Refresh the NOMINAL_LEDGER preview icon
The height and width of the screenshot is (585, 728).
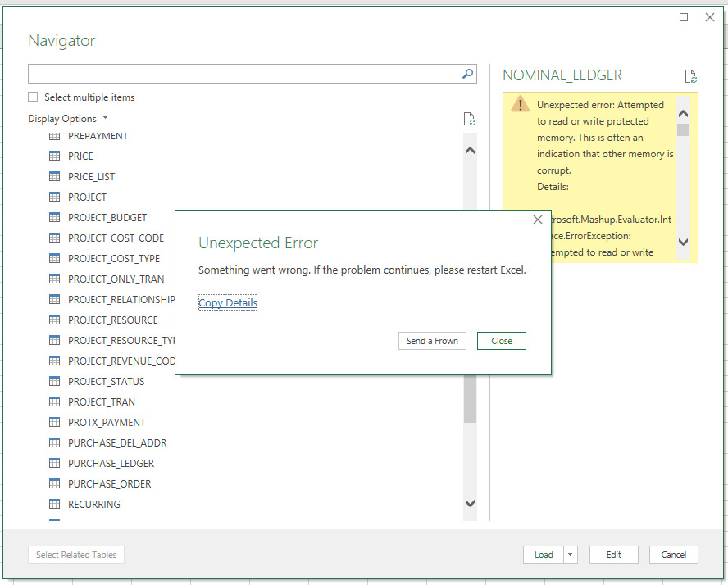pos(690,76)
